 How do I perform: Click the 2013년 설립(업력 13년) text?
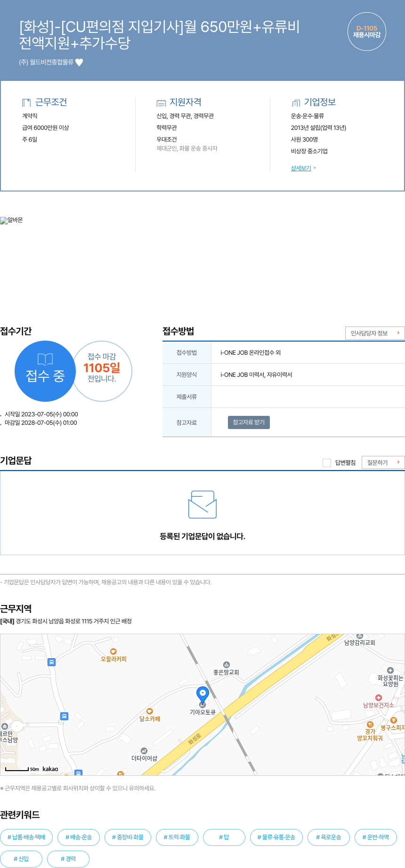318,127
